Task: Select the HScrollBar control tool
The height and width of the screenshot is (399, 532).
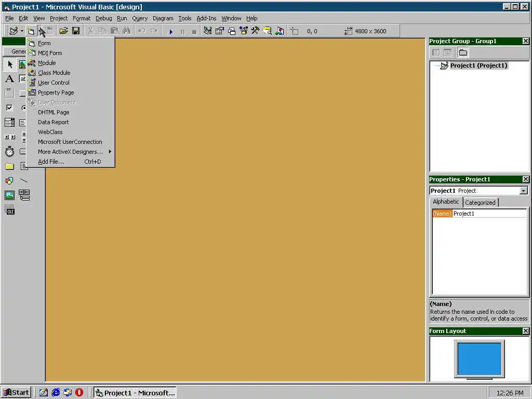Action: (x=9, y=137)
